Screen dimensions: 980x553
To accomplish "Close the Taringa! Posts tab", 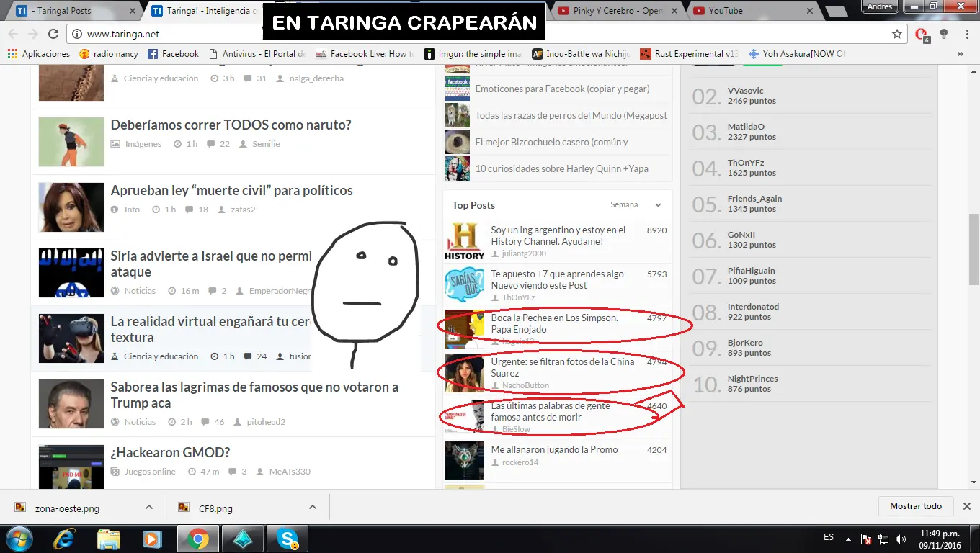I will click(x=133, y=11).
